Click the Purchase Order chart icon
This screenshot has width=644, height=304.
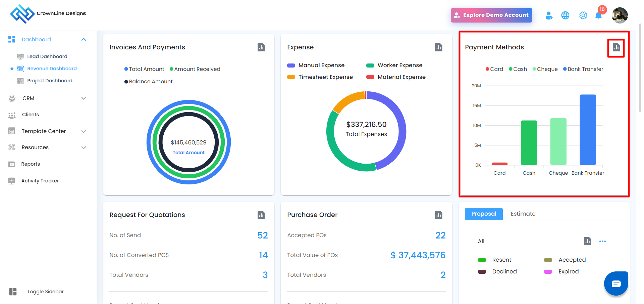[x=438, y=215]
